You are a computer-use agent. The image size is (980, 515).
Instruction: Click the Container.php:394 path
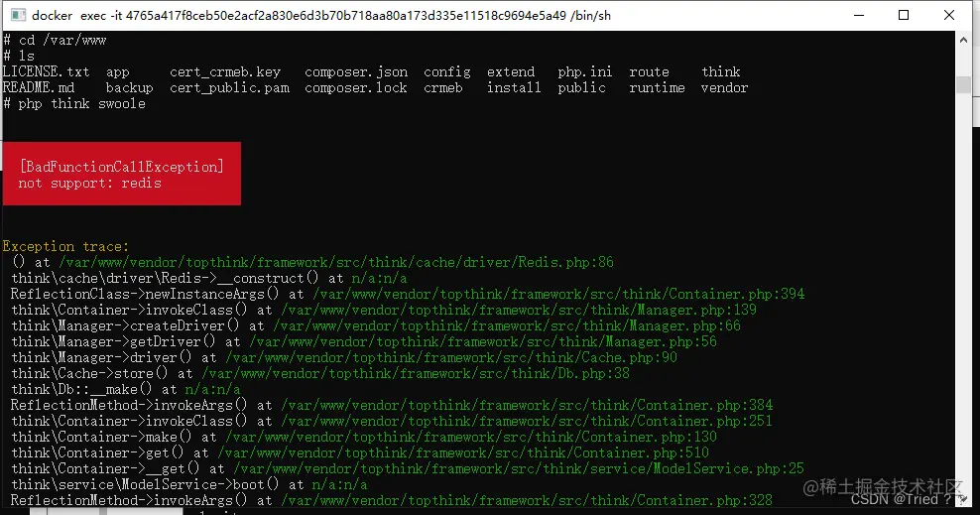[x=558, y=294]
